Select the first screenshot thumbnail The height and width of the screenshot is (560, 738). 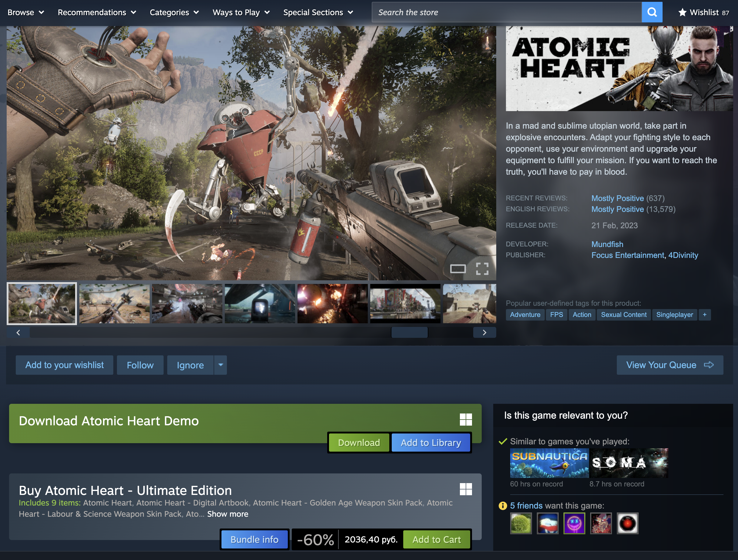pyautogui.click(x=42, y=303)
